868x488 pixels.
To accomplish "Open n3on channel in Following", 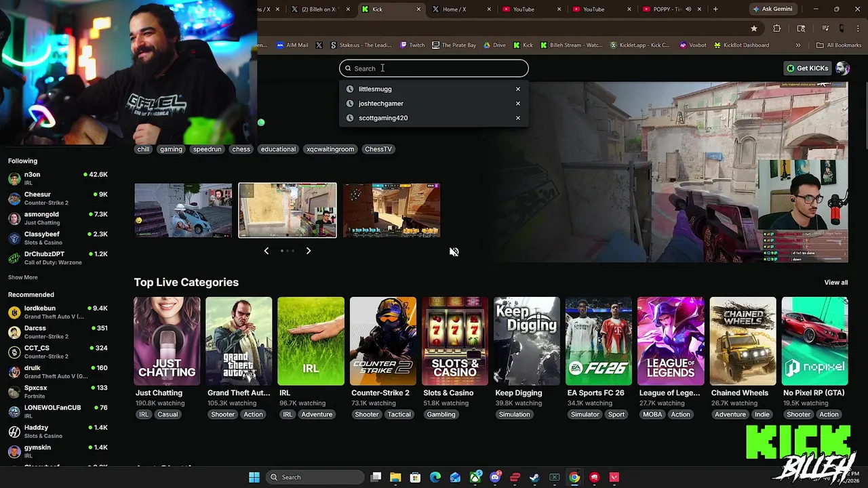I will click(58, 178).
